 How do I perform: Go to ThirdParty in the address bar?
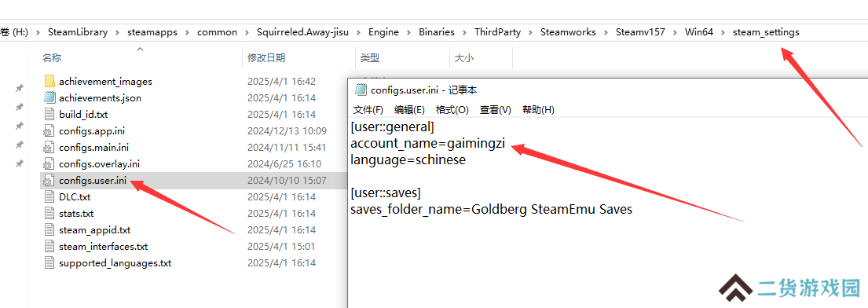[x=498, y=32]
